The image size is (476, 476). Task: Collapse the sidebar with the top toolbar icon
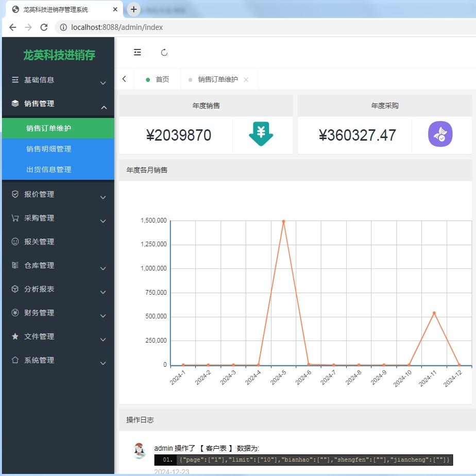tap(137, 52)
